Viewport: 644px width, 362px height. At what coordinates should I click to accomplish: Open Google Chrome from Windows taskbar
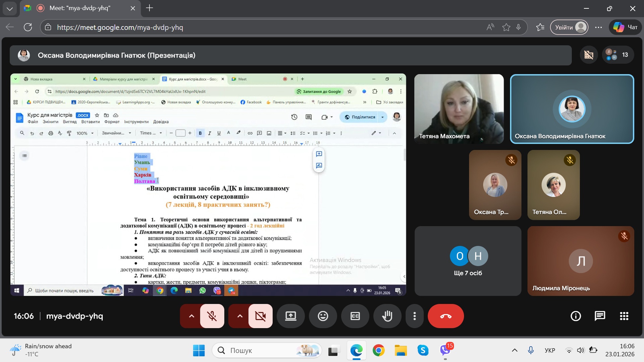tap(378, 351)
